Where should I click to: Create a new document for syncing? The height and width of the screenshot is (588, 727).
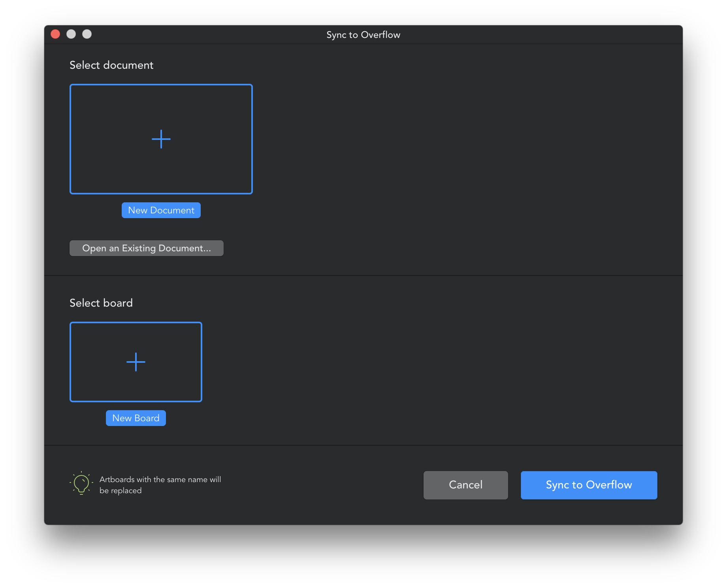coord(161,210)
